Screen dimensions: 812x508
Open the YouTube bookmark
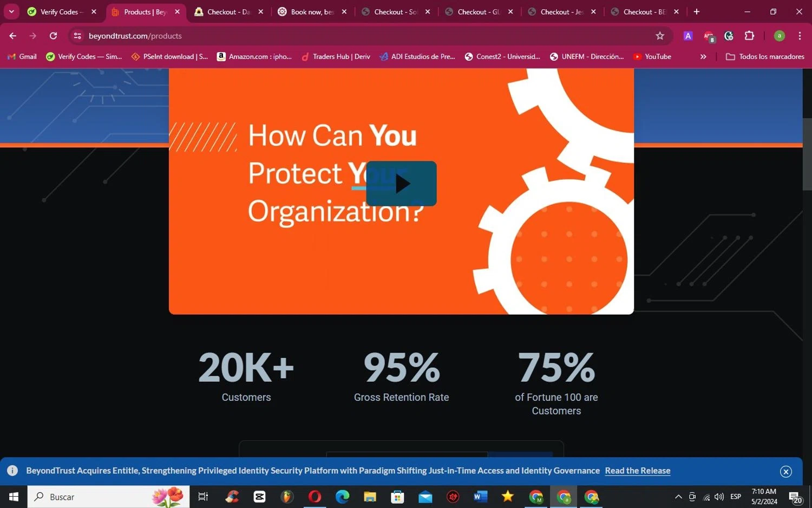pos(652,56)
